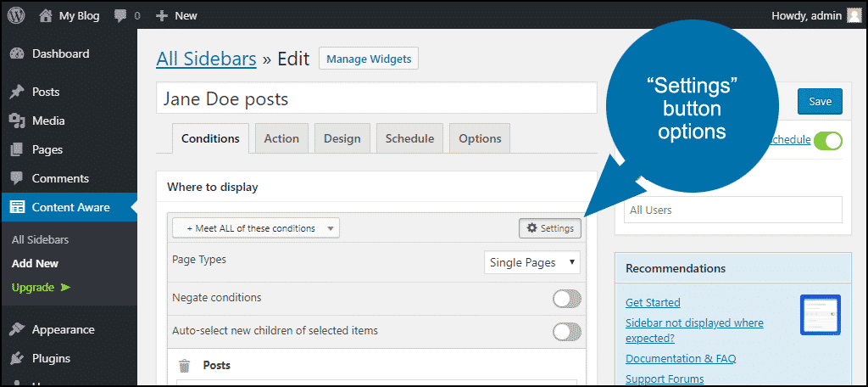Open Sidebar not displayed where expected link
The image size is (868, 387).
[694, 330]
